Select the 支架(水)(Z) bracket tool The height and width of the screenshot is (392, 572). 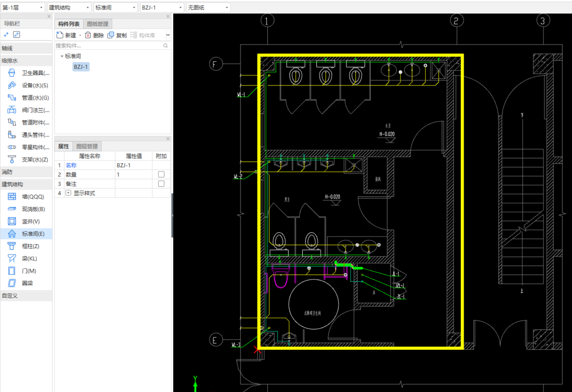(x=27, y=159)
